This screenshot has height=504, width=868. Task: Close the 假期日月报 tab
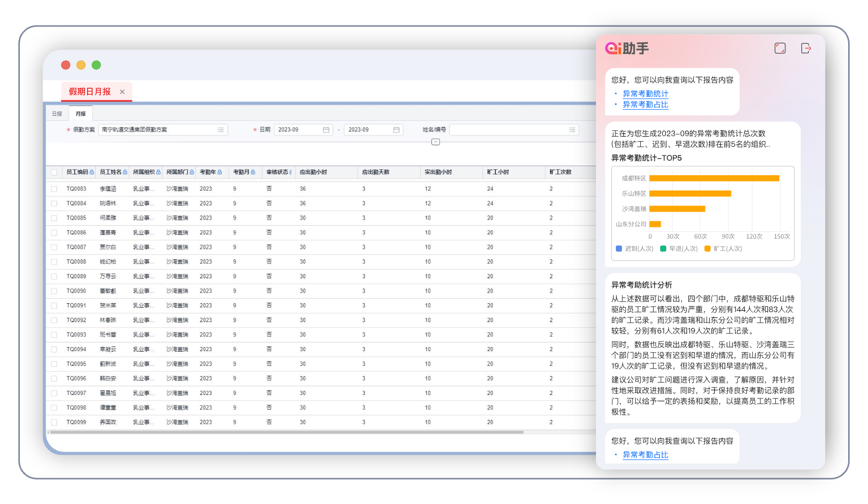tap(122, 92)
